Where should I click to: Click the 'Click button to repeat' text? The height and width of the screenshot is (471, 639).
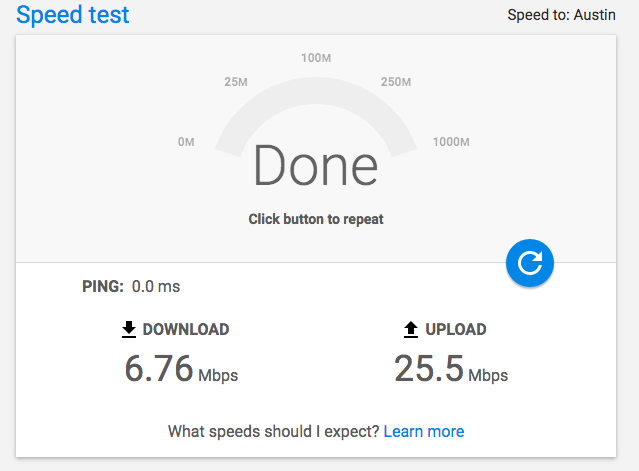coord(316,219)
